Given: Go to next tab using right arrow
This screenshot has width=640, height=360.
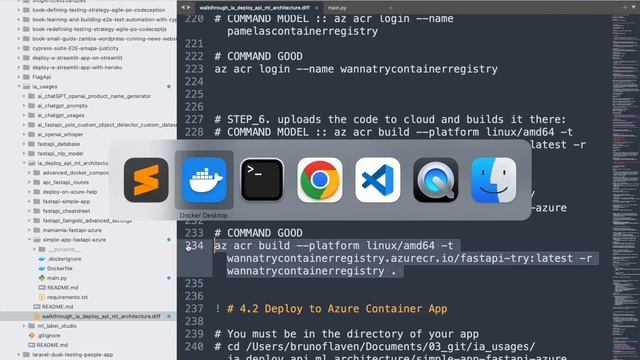Looking at the screenshot, I should 189,7.
